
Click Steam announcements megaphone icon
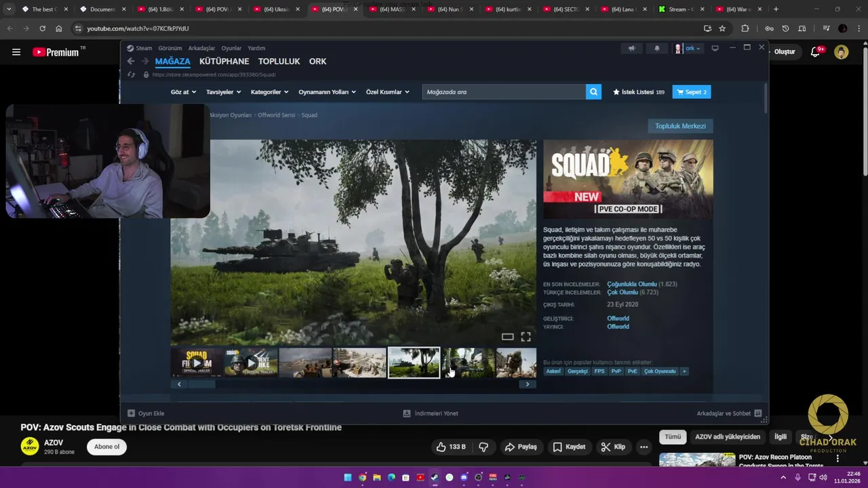pyautogui.click(x=631, y=48)
